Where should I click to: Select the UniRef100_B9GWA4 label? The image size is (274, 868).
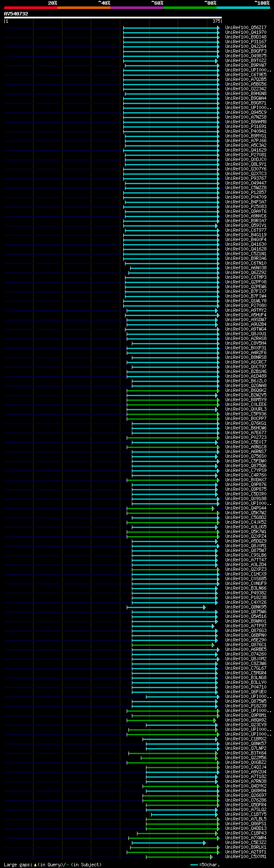[x=246, y=98]
